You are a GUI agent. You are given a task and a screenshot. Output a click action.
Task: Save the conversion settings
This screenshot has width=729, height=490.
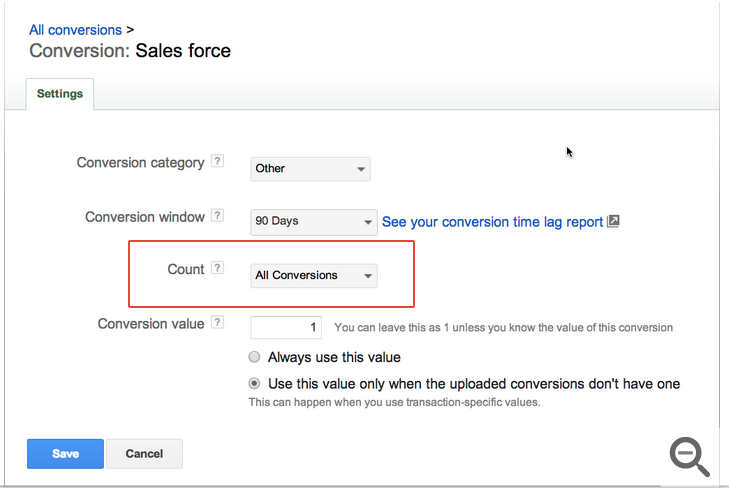[65, 454]
